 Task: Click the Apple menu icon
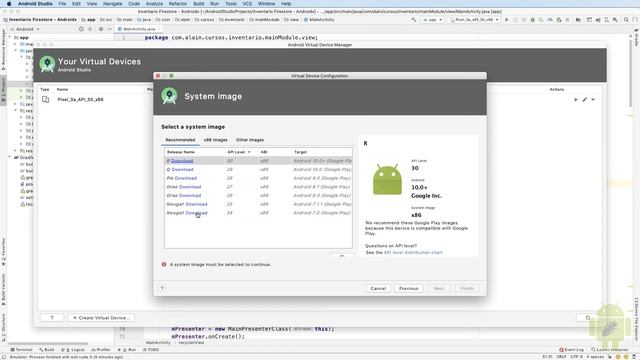tap(9, 4)
